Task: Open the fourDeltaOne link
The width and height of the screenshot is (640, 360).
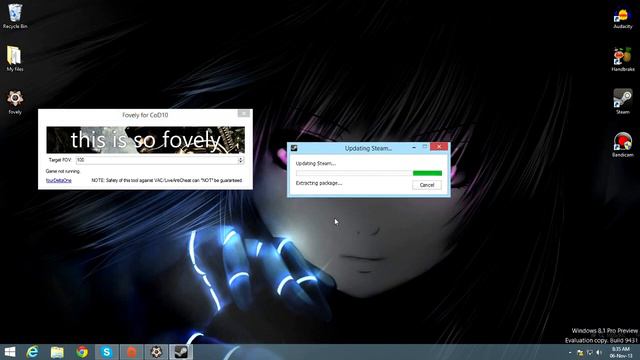Action: 58,180
